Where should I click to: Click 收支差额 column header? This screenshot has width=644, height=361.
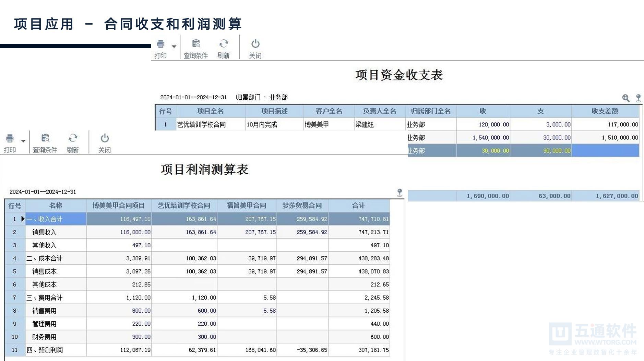coord(605,111)
